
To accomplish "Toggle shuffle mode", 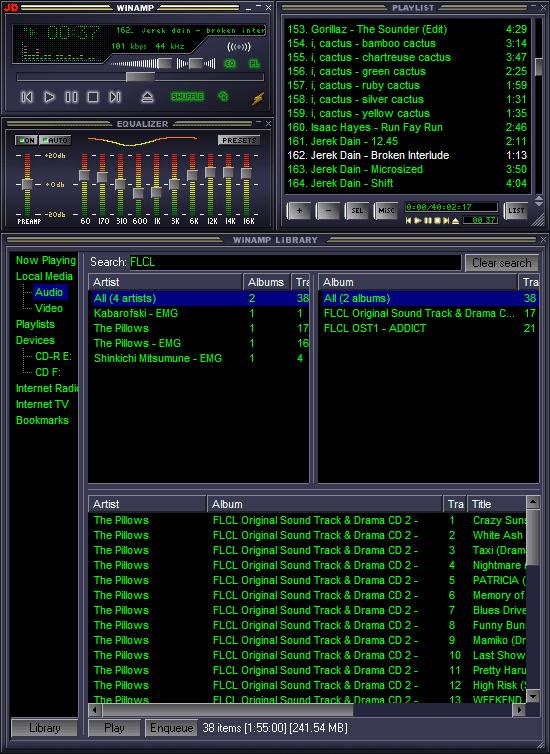I will pyautogui.click(x=188, y=97).
